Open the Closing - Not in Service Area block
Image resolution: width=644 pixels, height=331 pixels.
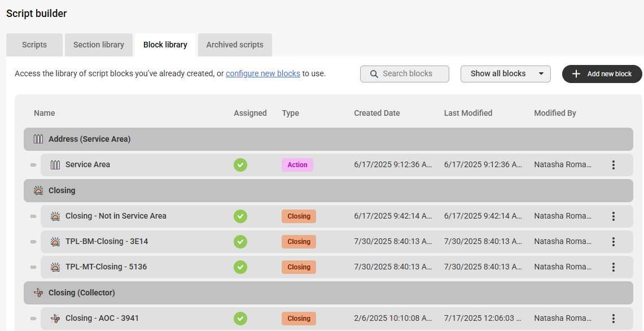pyautogui.click(x=116, y=216)
